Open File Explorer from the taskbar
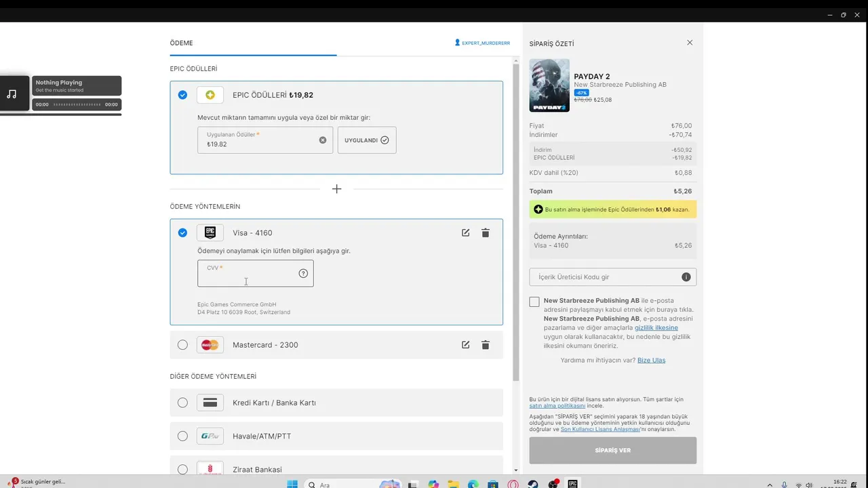868x488 pixels. pos(453,484)
